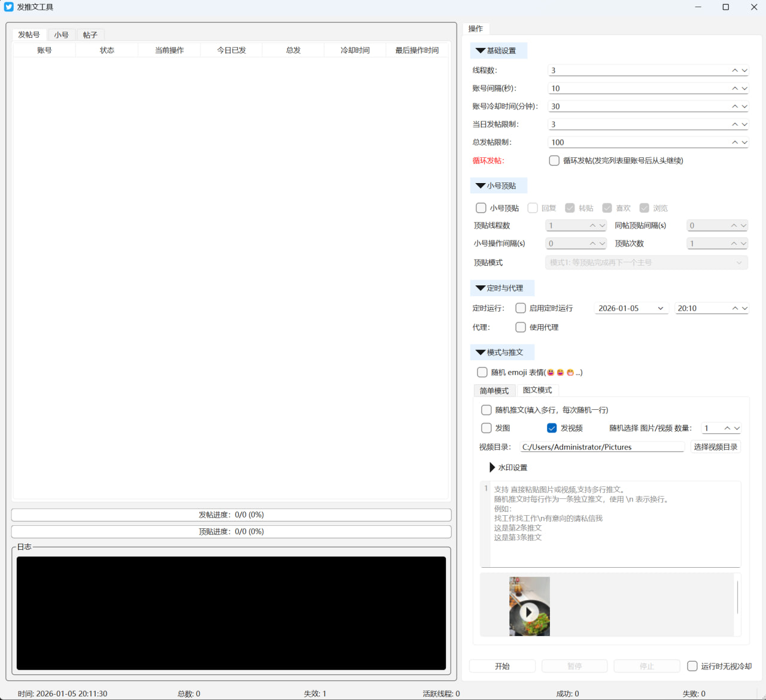This screenshot has width=766, height=700.
Task: Decrease the 账号间隔(秒) value with down arrow
Action: click(744, 89)
